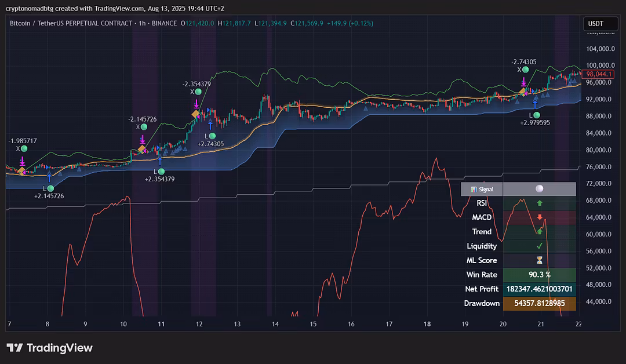Image resolution: width=626 pixels, height=364 pixels.
Task: Click the long marker labeled +2.145726
Action: click(x=50, y=188)
